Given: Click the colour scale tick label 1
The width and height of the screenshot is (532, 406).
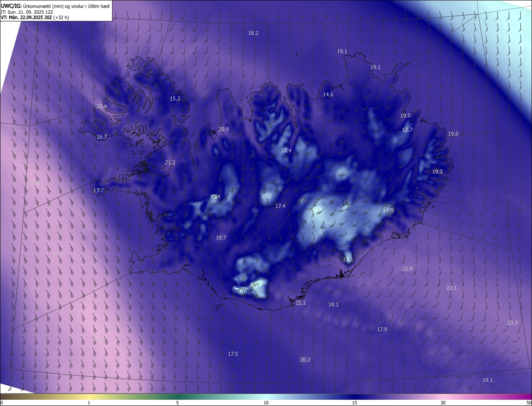Looking at the screenshot, I should [x=89, y=403].
